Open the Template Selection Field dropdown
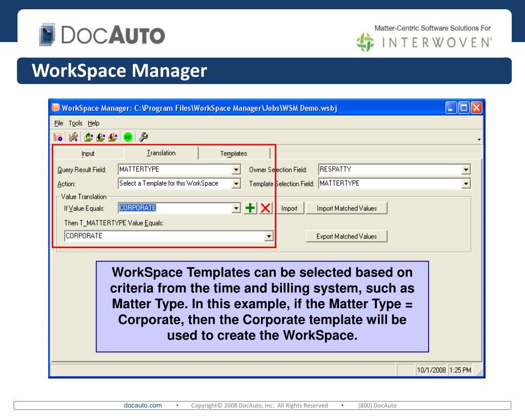 (x=466, y=184)
